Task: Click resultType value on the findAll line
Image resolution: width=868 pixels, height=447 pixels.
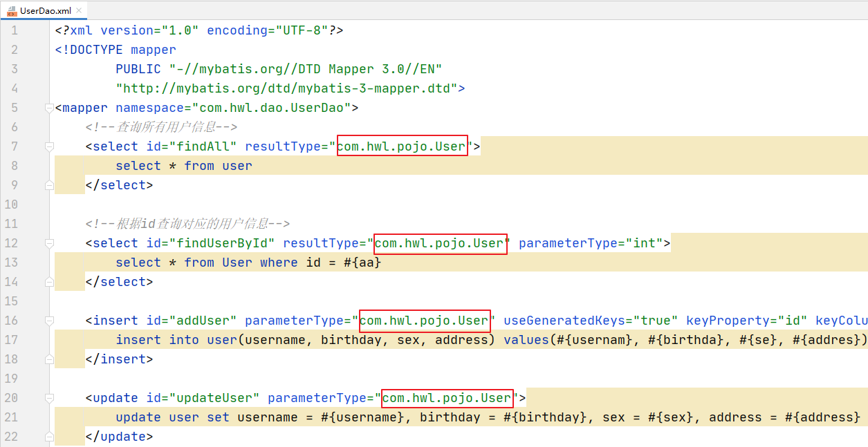Action: point(403,146)
